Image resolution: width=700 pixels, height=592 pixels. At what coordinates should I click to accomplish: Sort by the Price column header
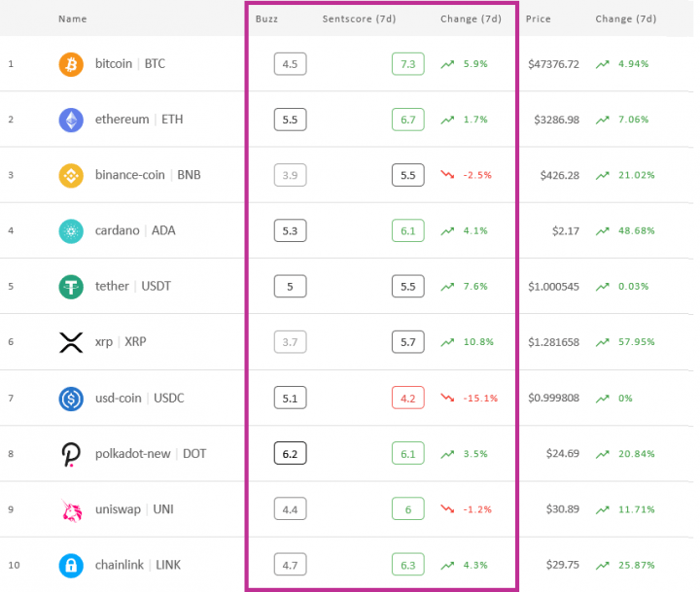coord(538,19)
